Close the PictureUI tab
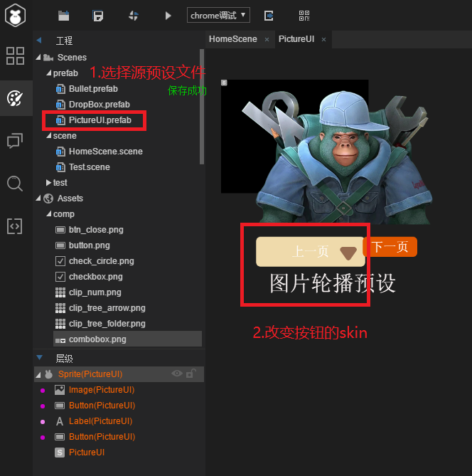Viewport: 472px width, 476px height. click(x=323, y=40)
